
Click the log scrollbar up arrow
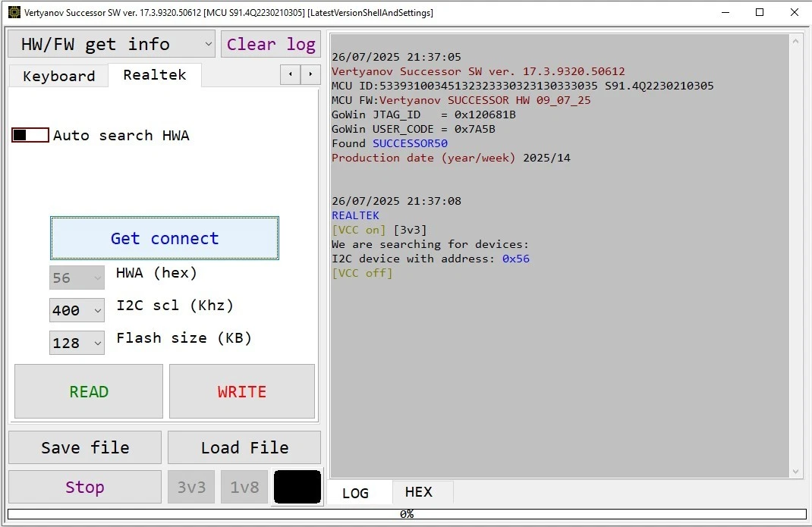tap(795, 40)
